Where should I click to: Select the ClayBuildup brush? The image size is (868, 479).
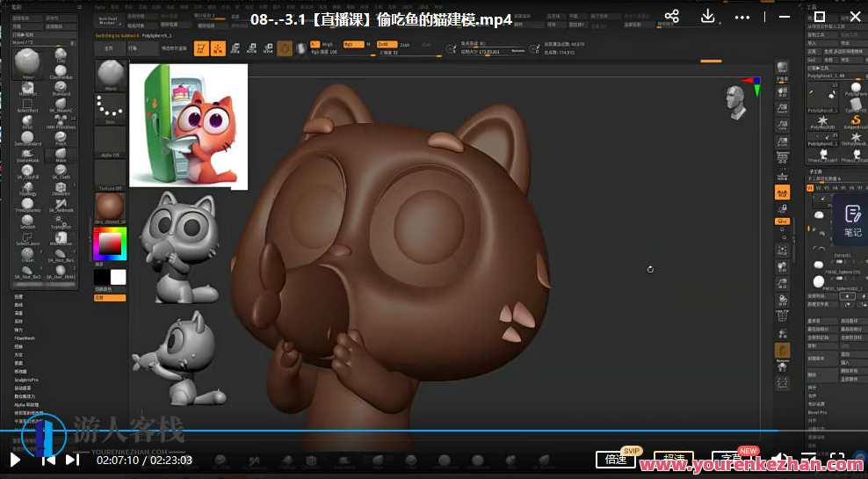tap(61, 72)
